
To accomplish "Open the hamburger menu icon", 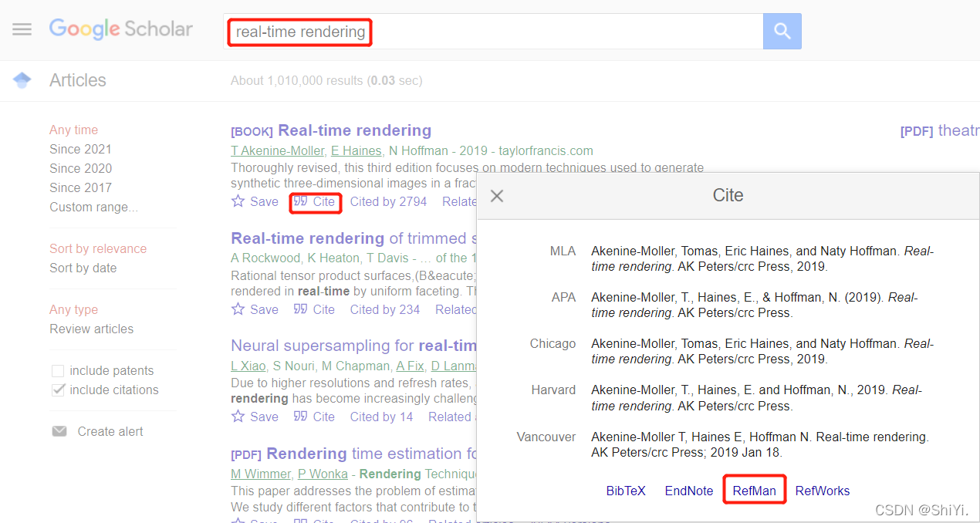I will [x=22, y=29].
